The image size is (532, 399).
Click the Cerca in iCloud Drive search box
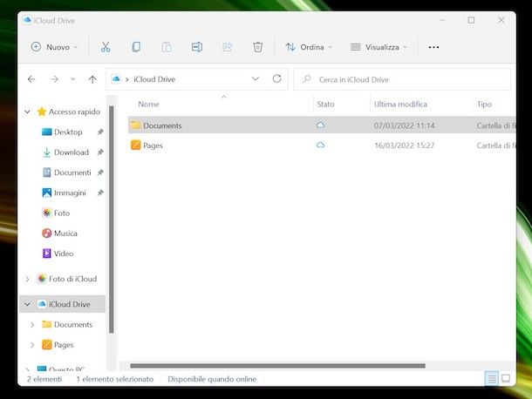[x=402, y=79]
